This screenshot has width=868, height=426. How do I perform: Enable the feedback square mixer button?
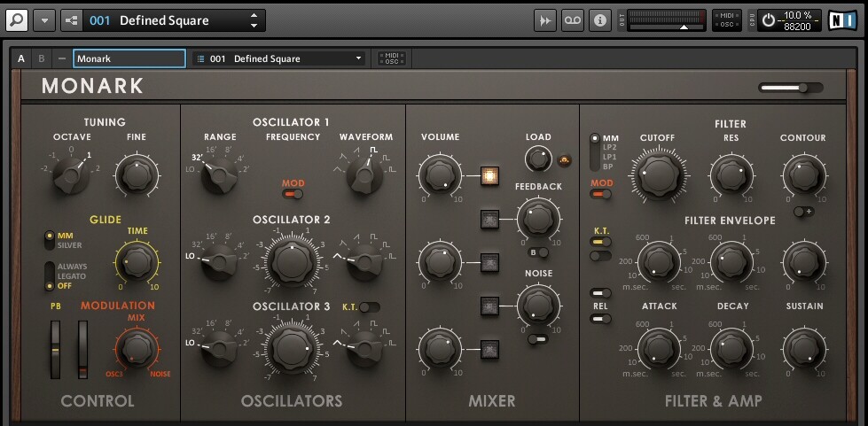490,220
